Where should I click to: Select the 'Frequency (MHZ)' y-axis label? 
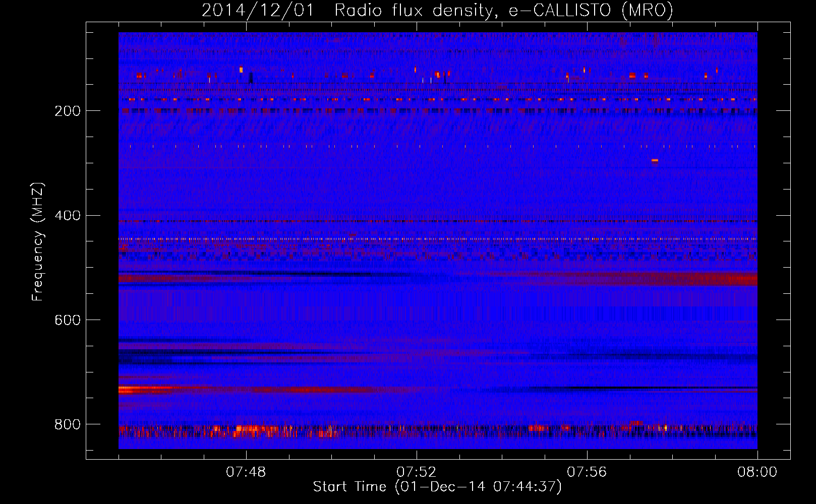[x=37, y=242]
